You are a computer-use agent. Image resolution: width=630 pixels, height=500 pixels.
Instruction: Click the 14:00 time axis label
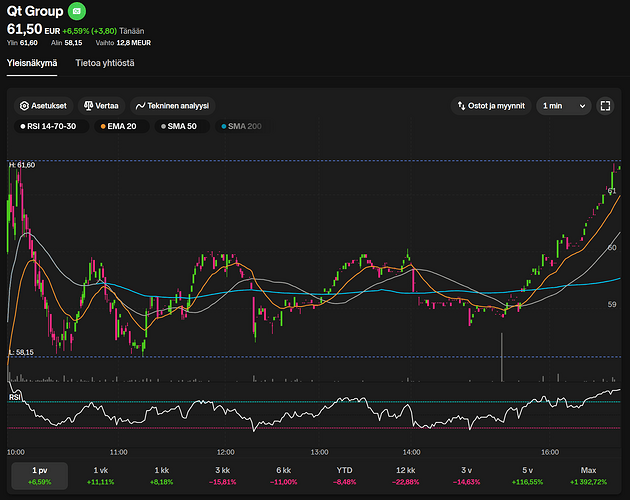[x=411, y=452]
